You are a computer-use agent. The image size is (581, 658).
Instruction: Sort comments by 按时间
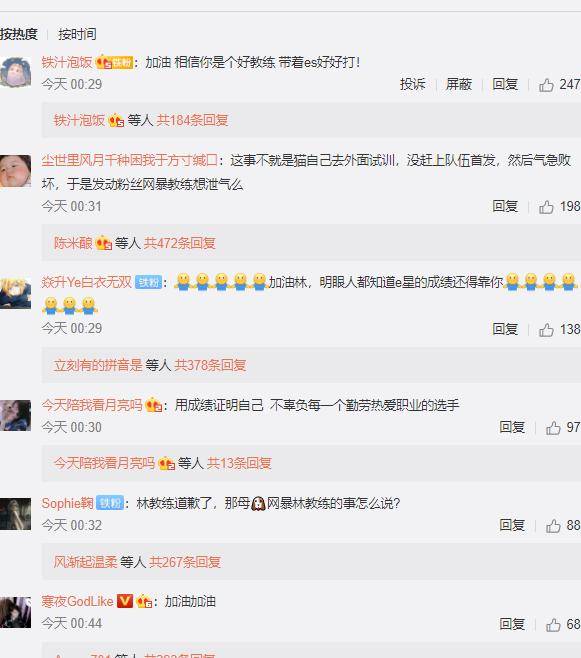coord(77,34)
